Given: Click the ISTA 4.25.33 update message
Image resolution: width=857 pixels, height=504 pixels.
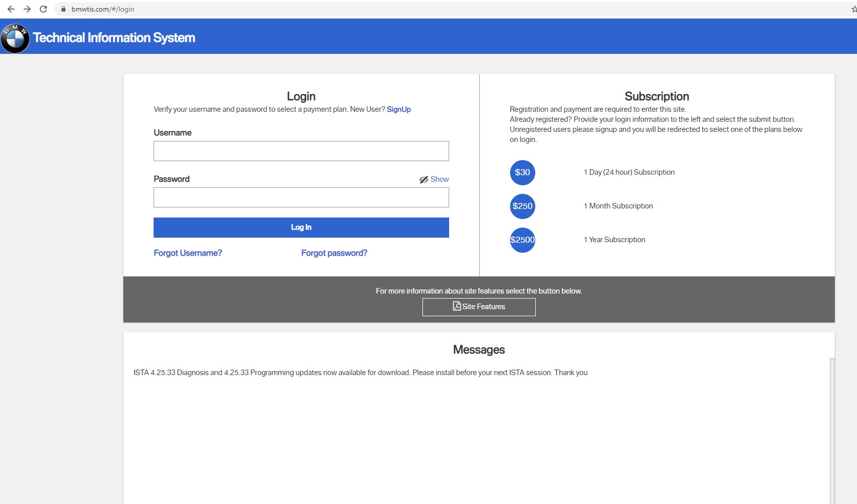Looking at the screenshot, I should click(361, 373).
